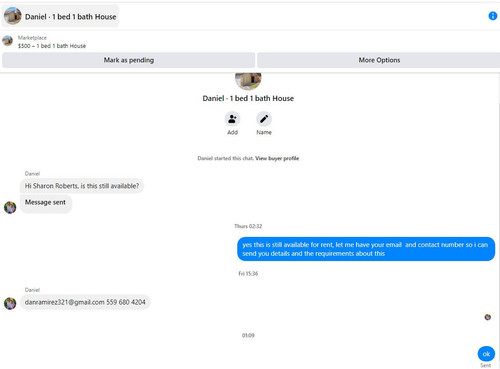Click the small seen-receipt avatar
The width and height of the screenshot is (500, 369).
[x=487, y=317]
